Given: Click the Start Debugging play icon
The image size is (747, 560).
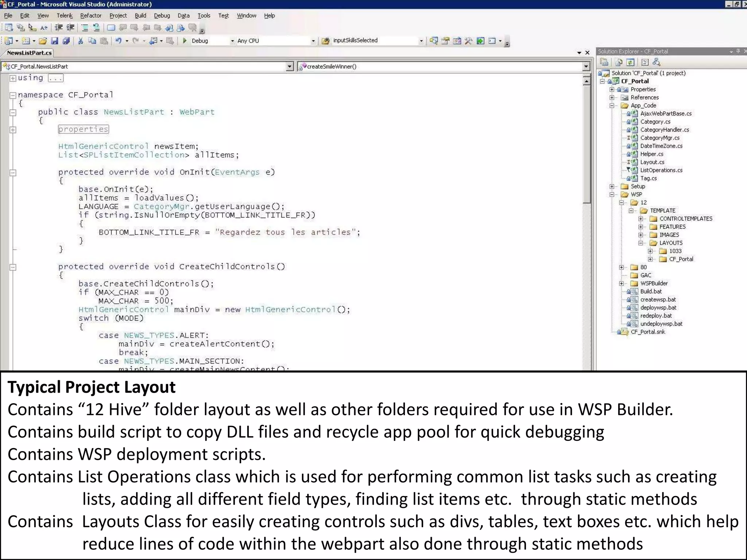Looking at the screenshot, I should coord(185,41).
